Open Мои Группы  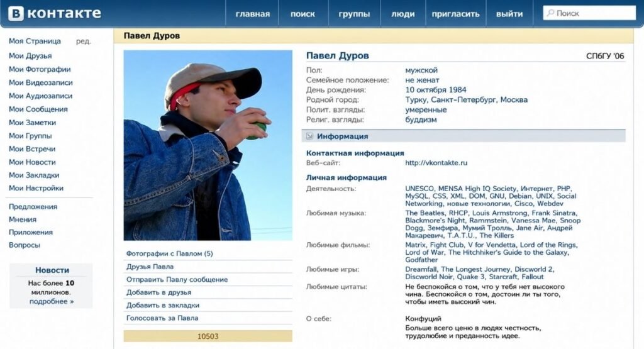click(30, 136)
